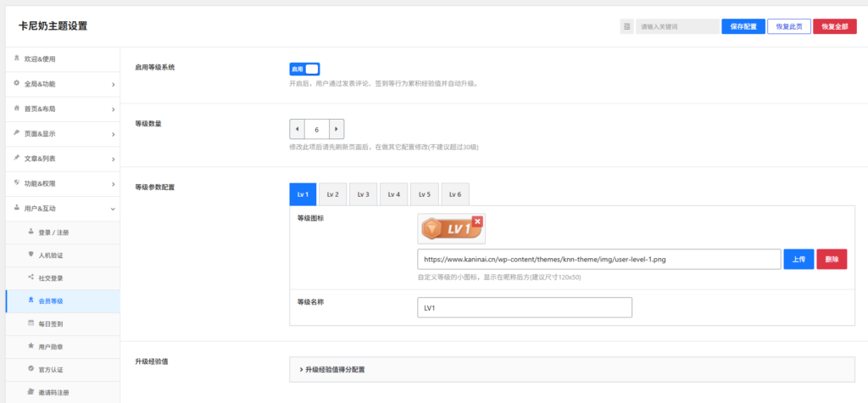Click the pin icon for 文章&列表
The width and height of the screenshot is (868, 403).
coord(16,158)
